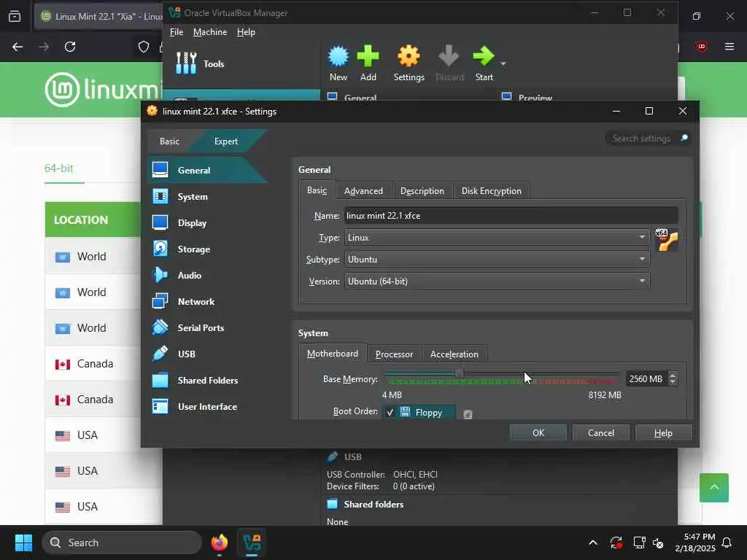Click Cancel in Settings dialog
The width and height of the screenshot is (747, 560).
[601, 432]
